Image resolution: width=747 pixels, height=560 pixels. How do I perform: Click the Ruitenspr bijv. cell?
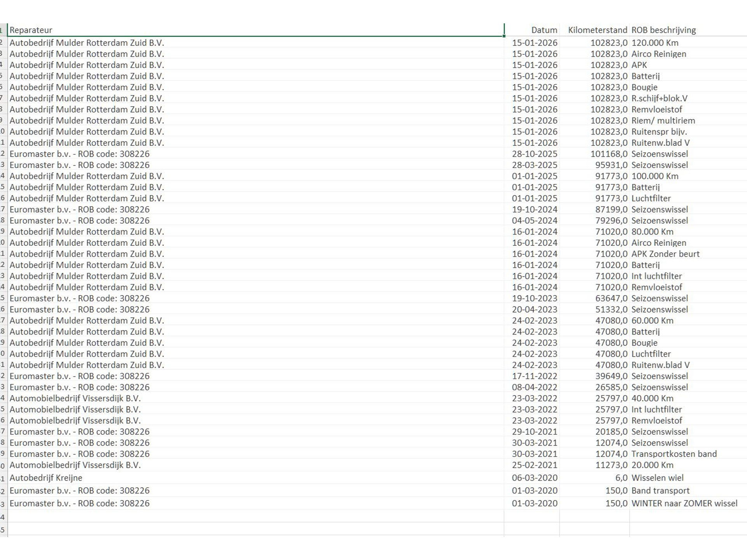(x=659, y=131)
